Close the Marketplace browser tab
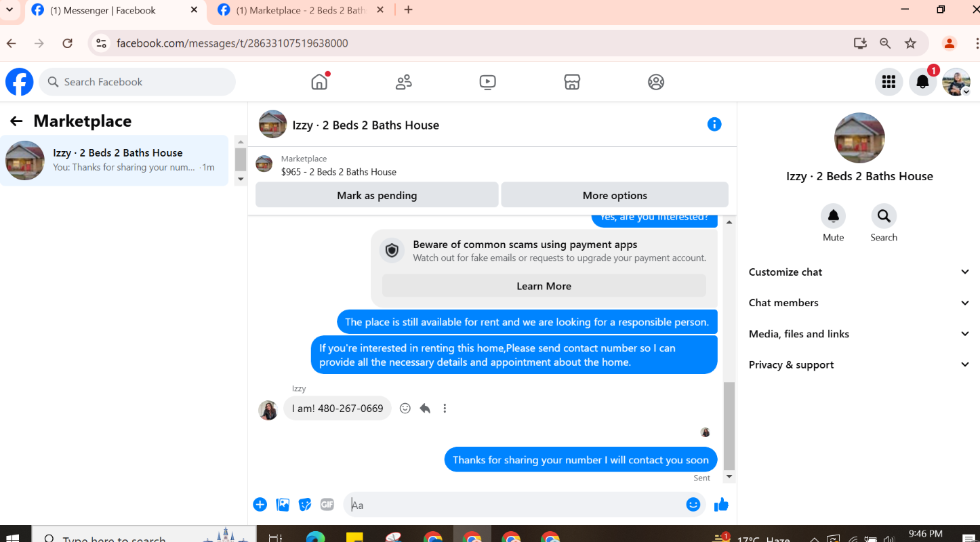The image size is (980, 542). 380,10
